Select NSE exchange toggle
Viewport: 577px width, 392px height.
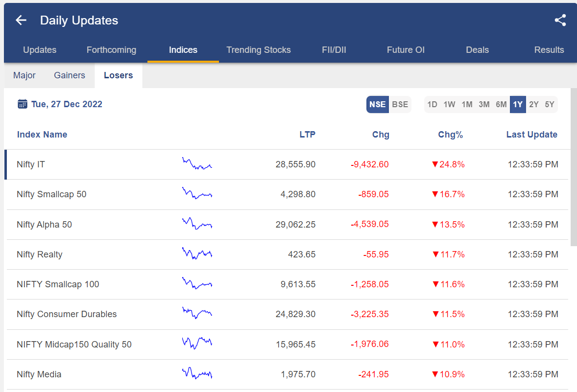pos(377,104)
